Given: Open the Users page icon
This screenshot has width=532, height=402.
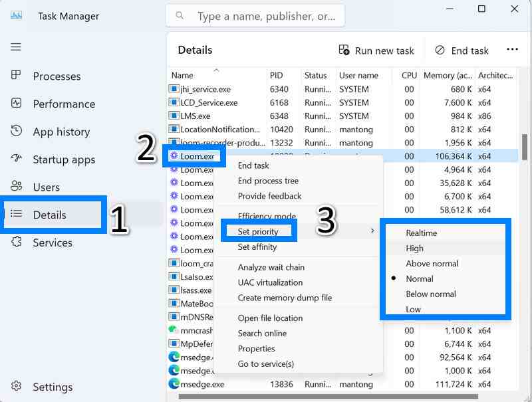Looking at the screenshot, I should click(17, 187).
